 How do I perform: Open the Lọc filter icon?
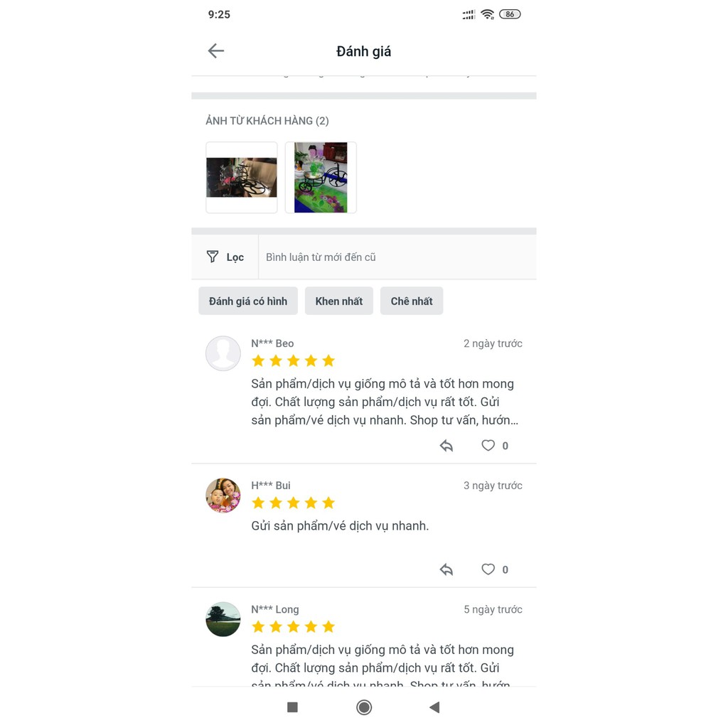click(x=213, y=257)
